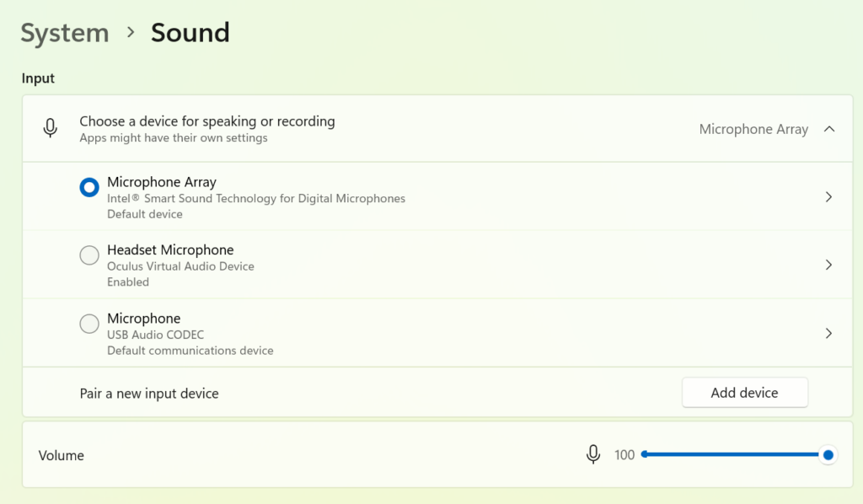Screen dimensions: 863x504
Task: Select the USB Audio CODEC Microphone radio button
Action: 89,323
